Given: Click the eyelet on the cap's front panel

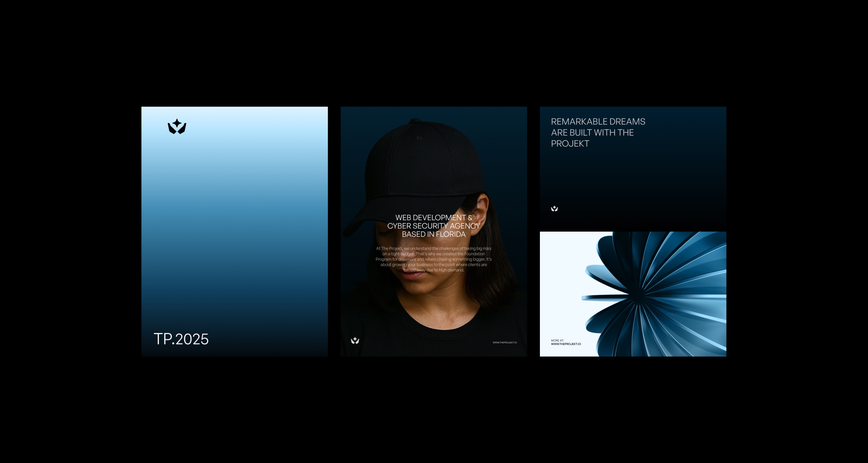Looking at the screenshot, I should click(419, 138).
